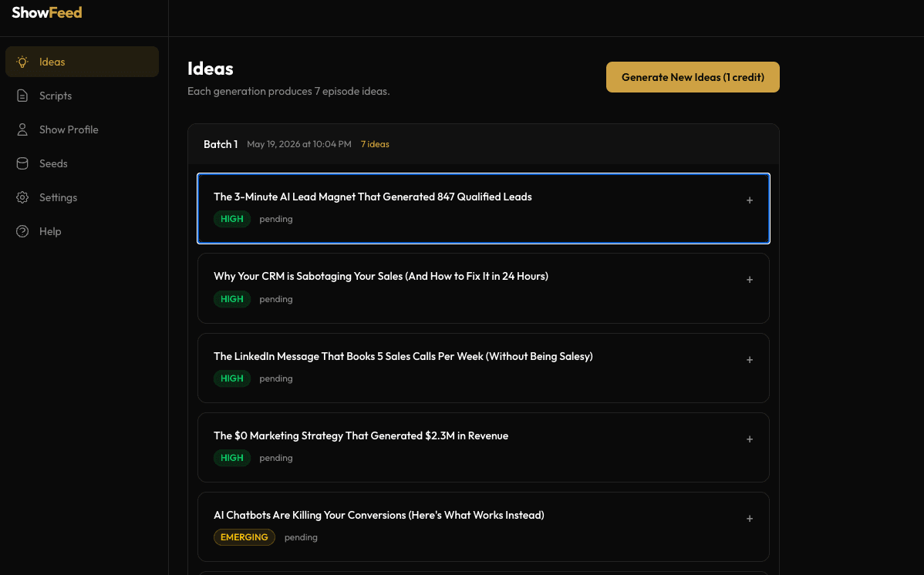Expand the AI Chatbots Killing Conversions idea
This screenshot has height=575, width=924.
[x=750, y=519]
